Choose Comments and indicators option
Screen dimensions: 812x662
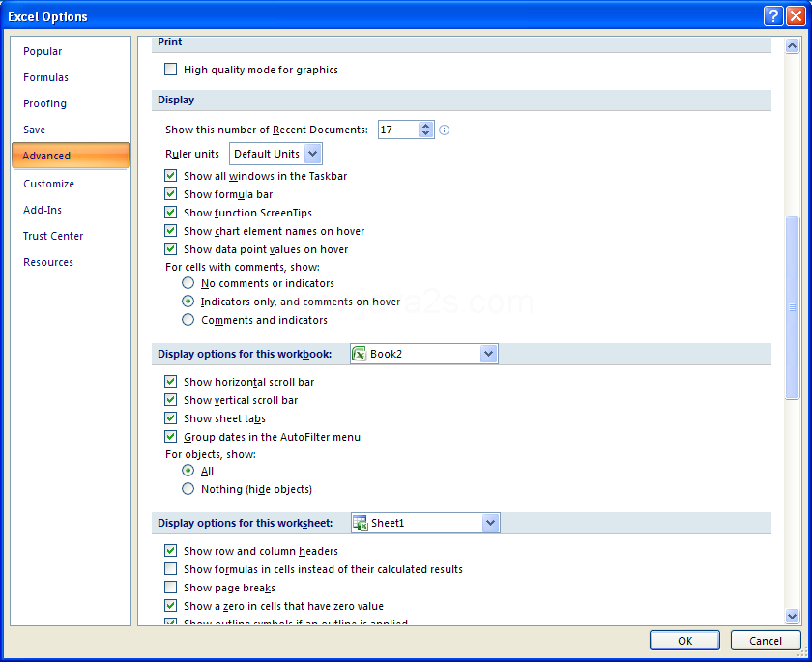tap(188, 320)
